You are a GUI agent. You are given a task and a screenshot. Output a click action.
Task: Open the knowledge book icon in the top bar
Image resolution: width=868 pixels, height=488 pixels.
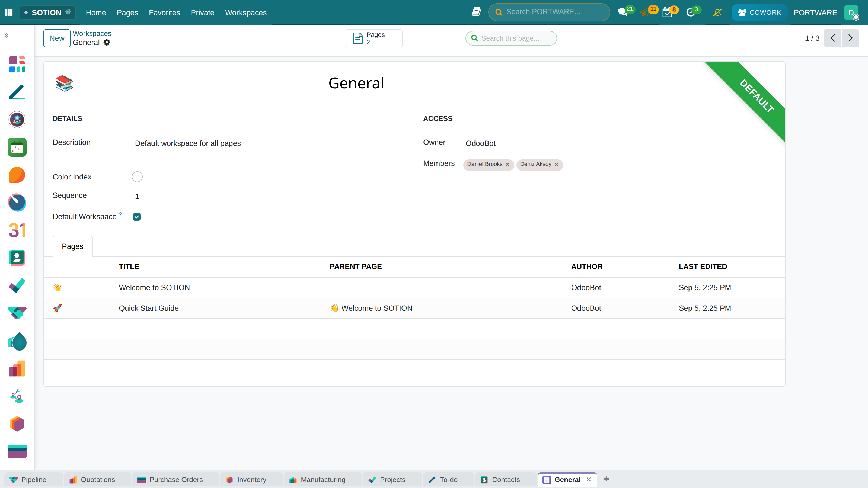pos(476,12)
